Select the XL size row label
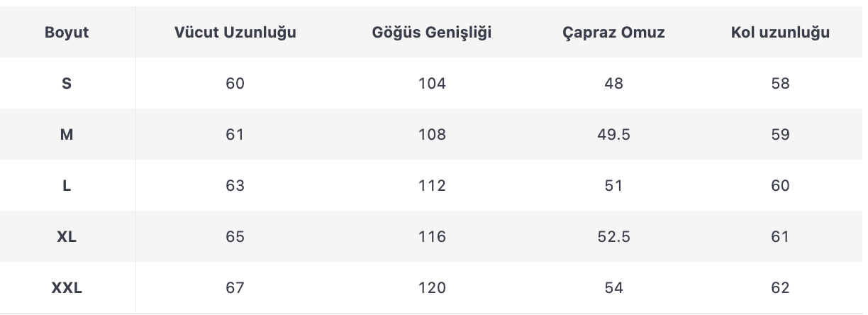The width and height of the screenshot is (868, 315). (x=67, y=236)
